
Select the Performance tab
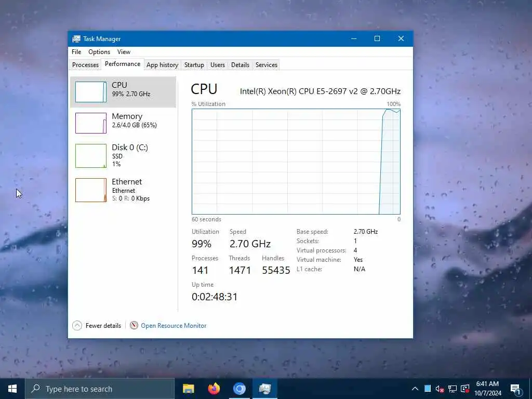pos(123,64)
